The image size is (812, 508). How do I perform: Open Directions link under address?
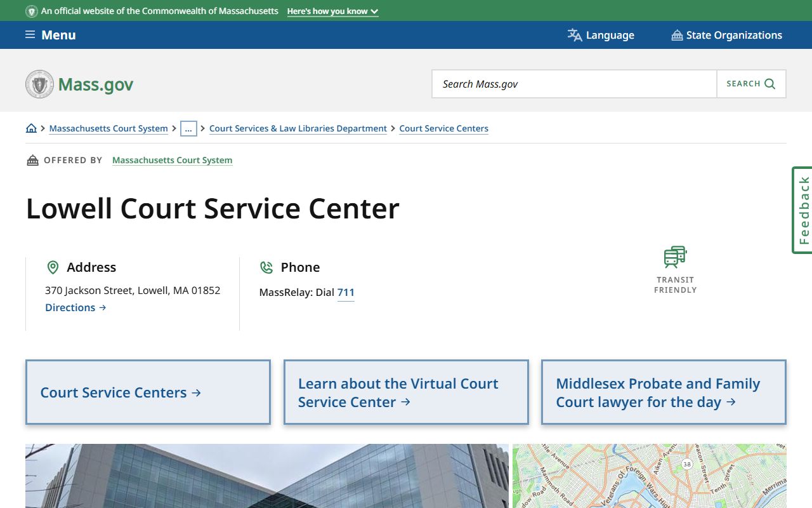click(x=75, y=307)
